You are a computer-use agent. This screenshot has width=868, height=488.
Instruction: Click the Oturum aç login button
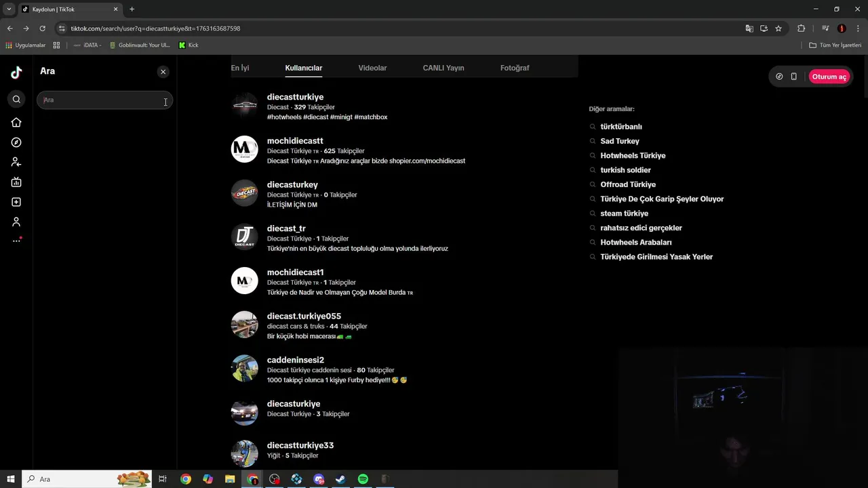[x=829, y=77]
